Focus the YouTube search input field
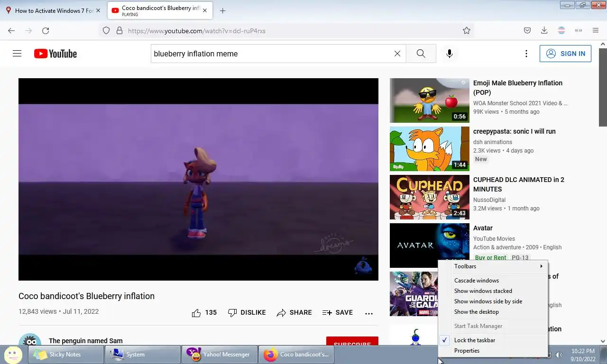Image resolution: width=607 pixels, height=364 pixels. coord(271,54)
